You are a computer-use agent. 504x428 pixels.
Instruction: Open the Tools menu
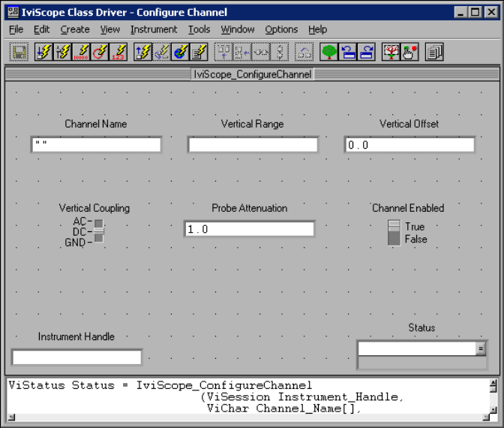[199, 29]
